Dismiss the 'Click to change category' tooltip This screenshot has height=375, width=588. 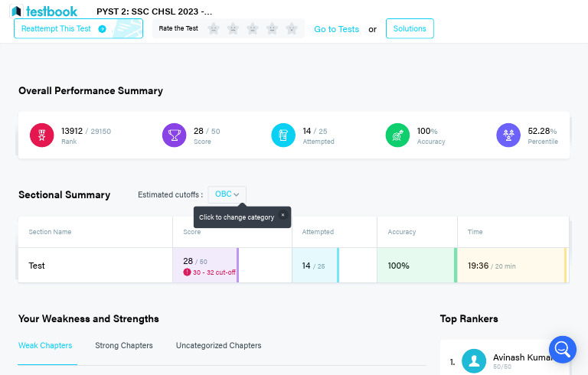pos(283,215)
